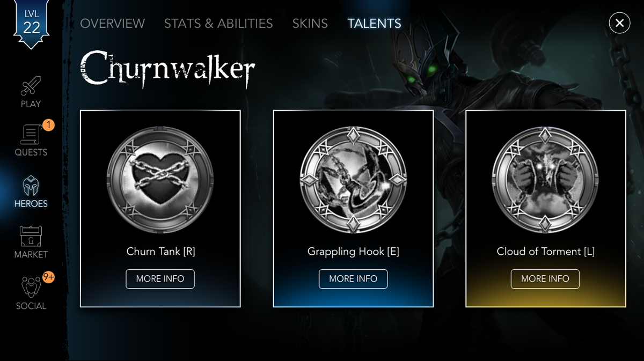This screenshot has width=644, height=361.
Task: Click the Social 9+ notification badge
Action: pos(48,277)
